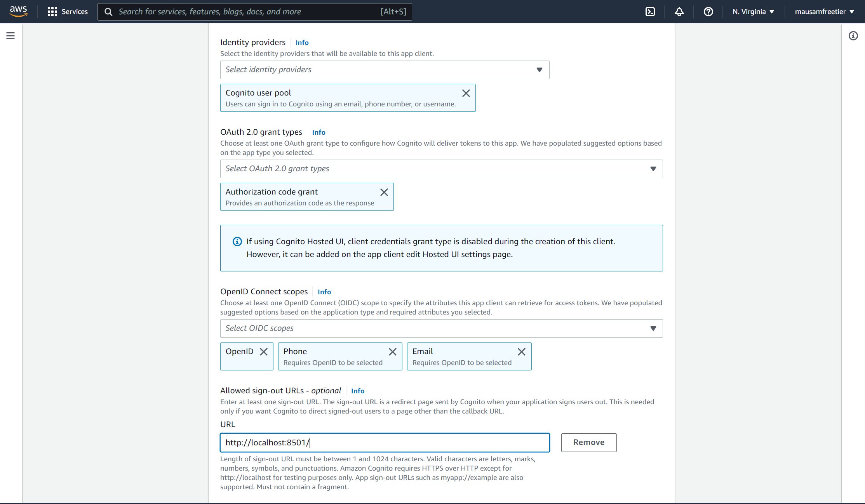The height and width of the screenshot is (504, 865).
Task: Open the side navigation hamburger menu
Action: coord(10,36)
